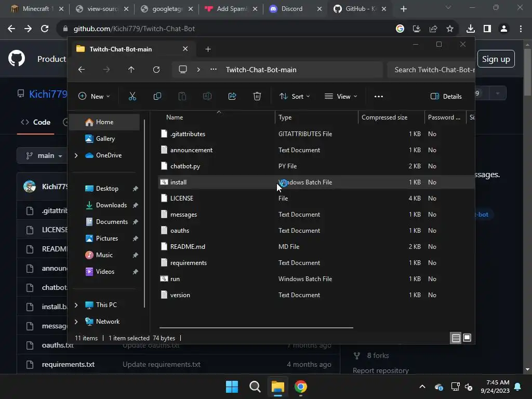The image size is (532, 399).
Task: Click the Copy icon in Explorer toolbar
Action: point(157,96)
